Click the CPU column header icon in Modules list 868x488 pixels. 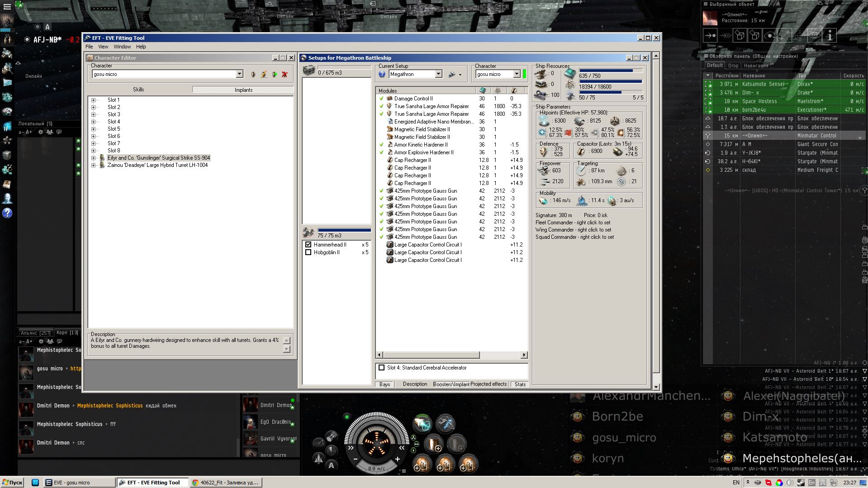tap(482, 90)
